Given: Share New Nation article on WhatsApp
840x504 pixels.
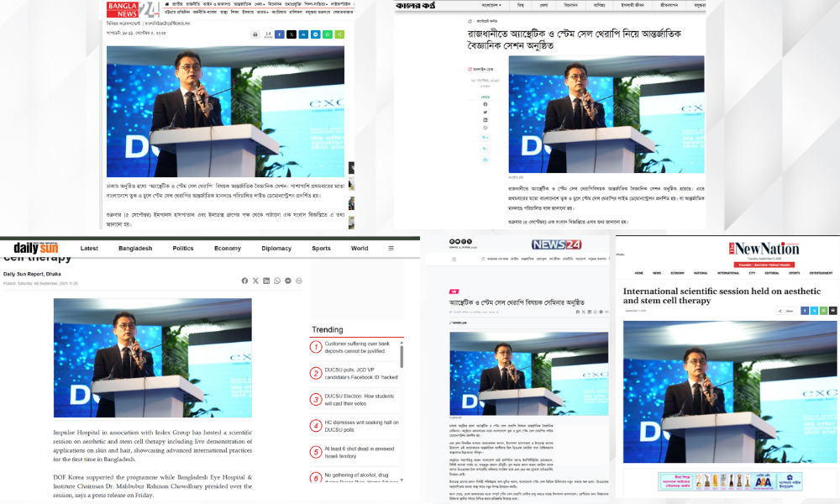Looking at the screenshot, I should pyautogui.click(x=823, y=311).
